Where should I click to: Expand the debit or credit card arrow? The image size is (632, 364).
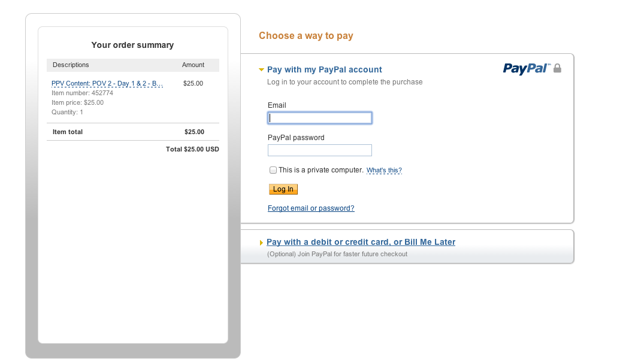coord(261,243)
